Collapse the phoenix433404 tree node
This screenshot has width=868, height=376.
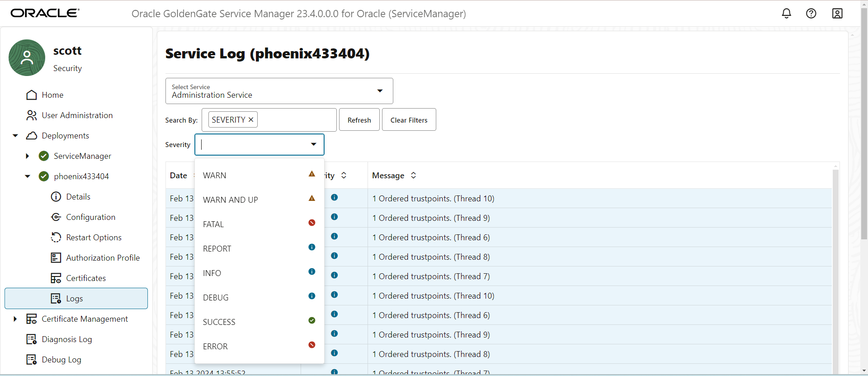[28, 176]
